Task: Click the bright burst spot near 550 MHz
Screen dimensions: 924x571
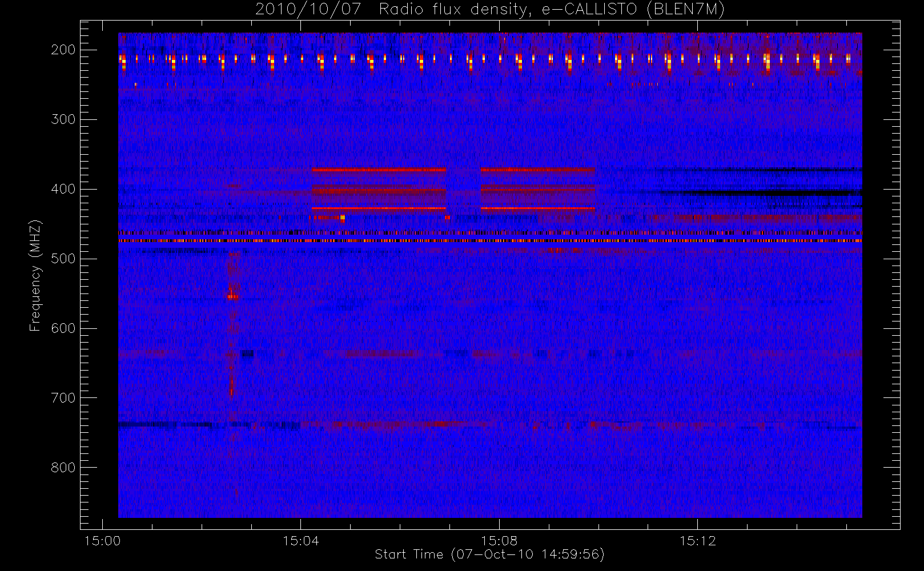Action: pyautogui.click(x=232, y=296)
